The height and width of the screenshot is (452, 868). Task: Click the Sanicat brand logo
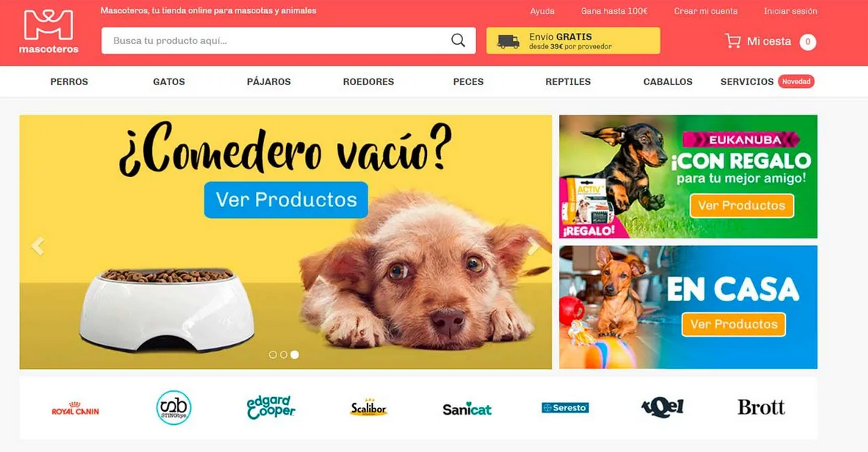point(467,409)
